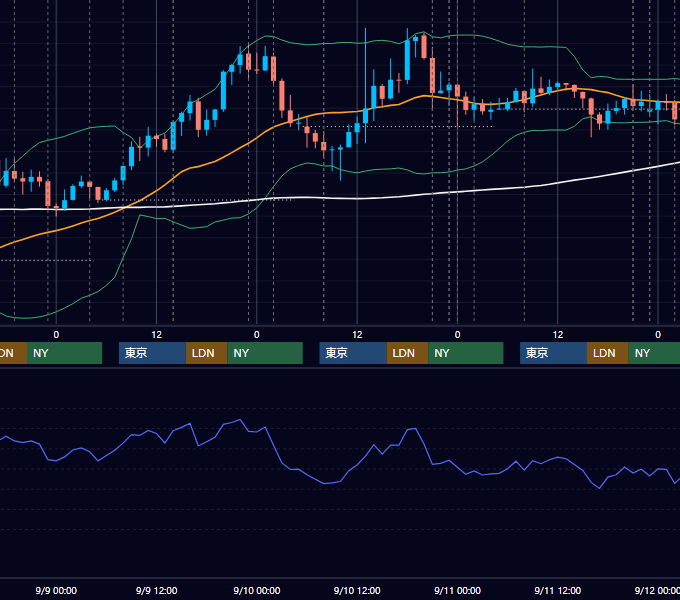
Task: Select the LDN session block after 9/11 12:00
Action: tap(608, 353)
